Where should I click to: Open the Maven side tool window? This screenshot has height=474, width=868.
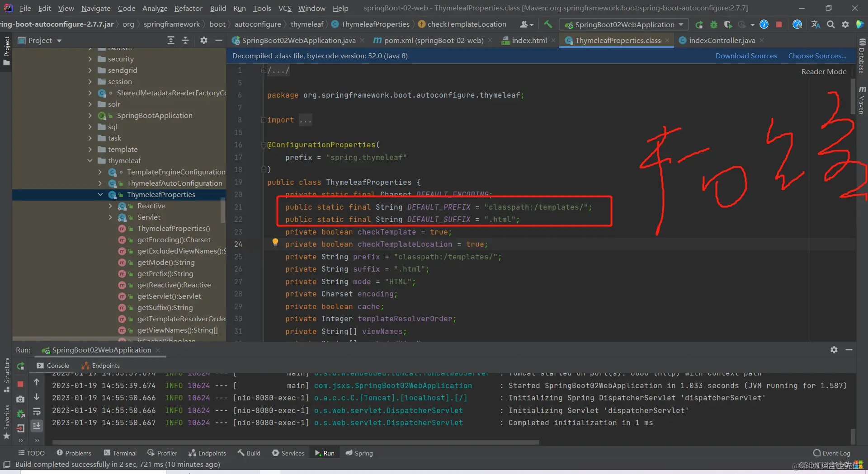862,100
